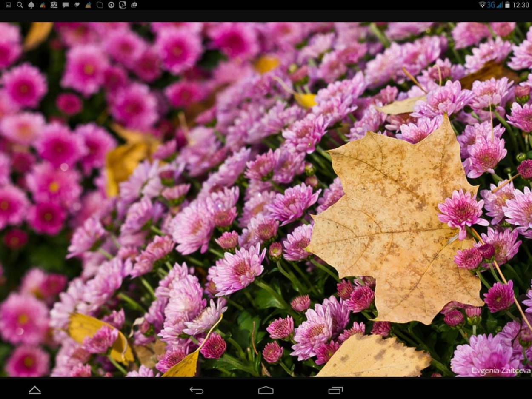532x399 pixels.
Task: Tap the Wi-Fi signal status icon
Action: (482, 5)
